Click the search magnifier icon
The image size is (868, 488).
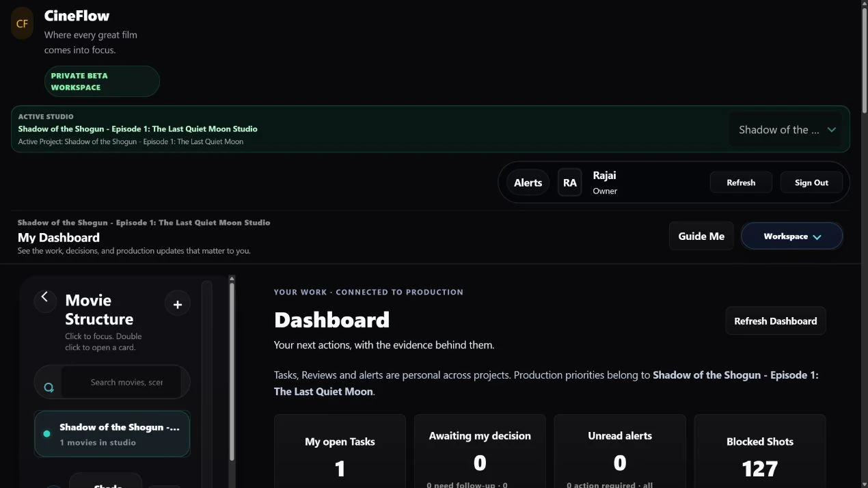49,387
